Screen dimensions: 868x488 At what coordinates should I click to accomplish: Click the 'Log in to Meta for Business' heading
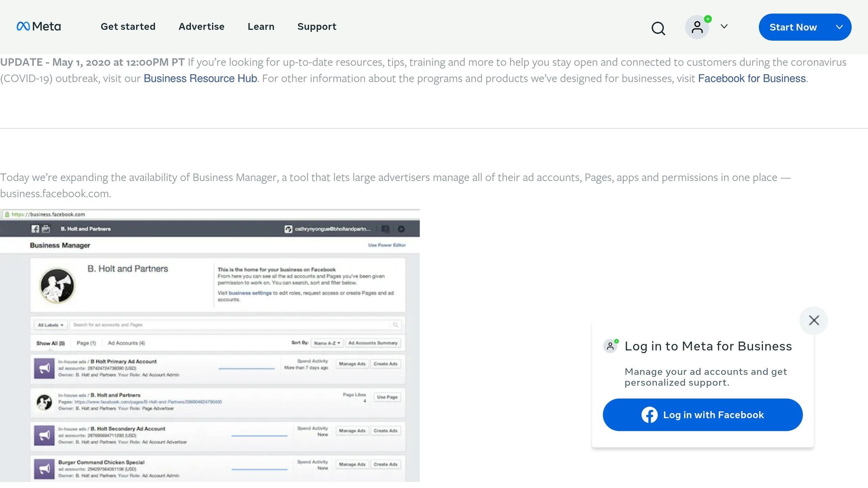point(708,346)
